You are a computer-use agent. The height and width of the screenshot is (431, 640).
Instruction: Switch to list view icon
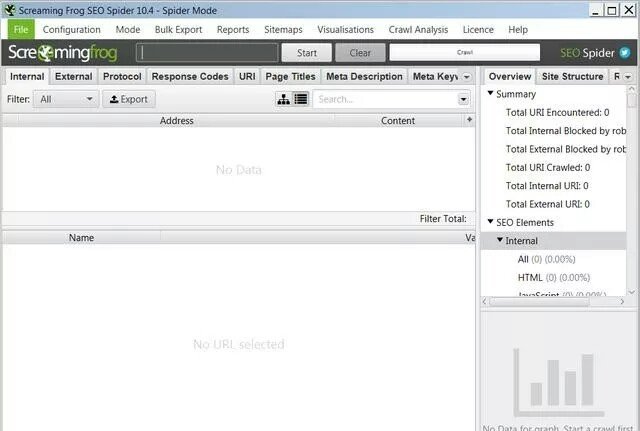point(300,99)
